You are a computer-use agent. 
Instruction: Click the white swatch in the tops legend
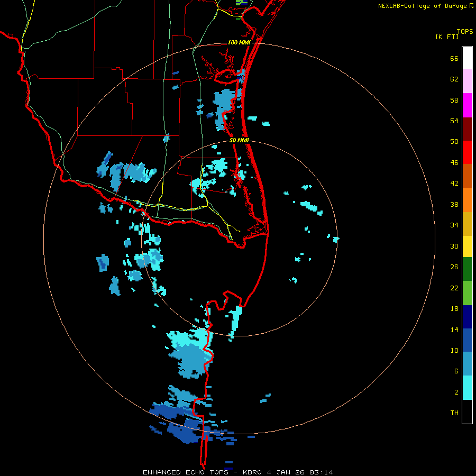point(467,58)
